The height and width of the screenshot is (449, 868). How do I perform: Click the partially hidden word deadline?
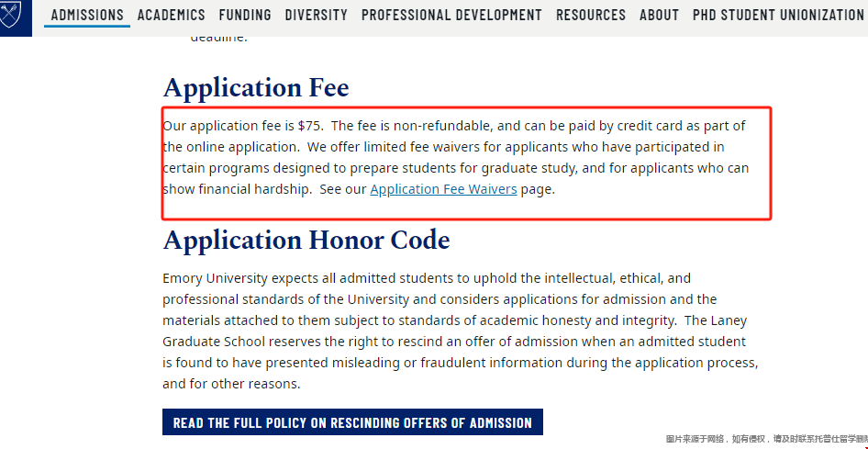pos(218,39)
